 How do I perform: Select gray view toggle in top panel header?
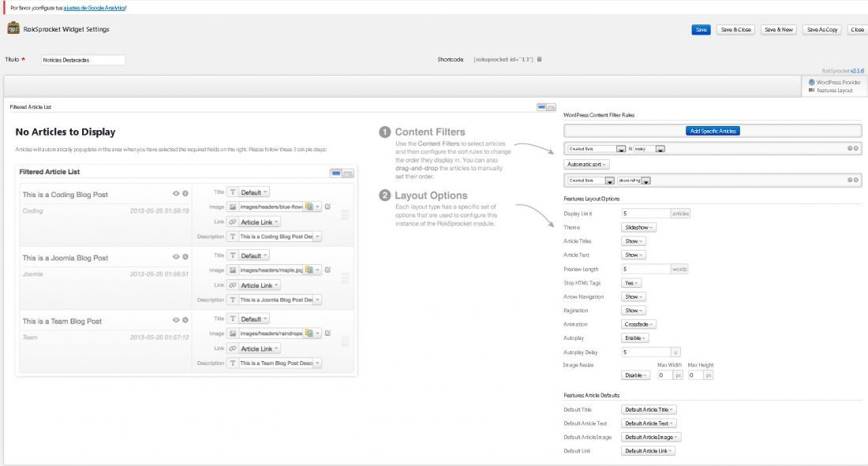point(552,106)
